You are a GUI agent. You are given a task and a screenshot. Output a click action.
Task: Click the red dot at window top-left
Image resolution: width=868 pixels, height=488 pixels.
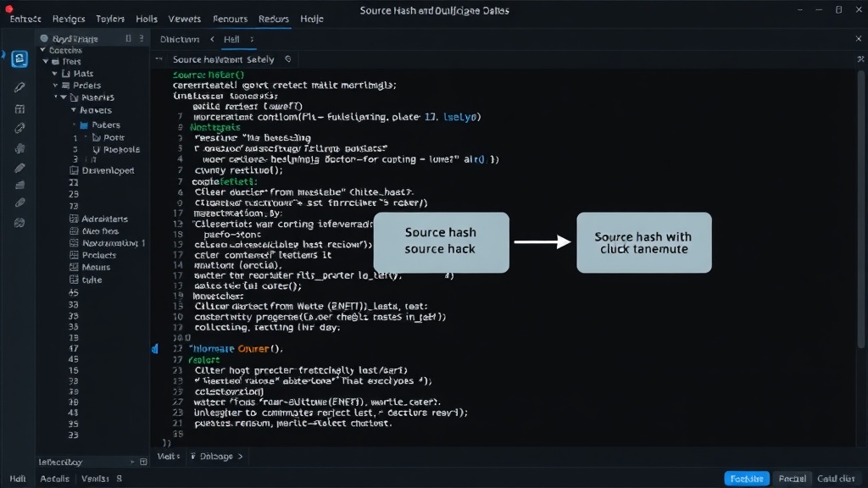click(8, 8)
